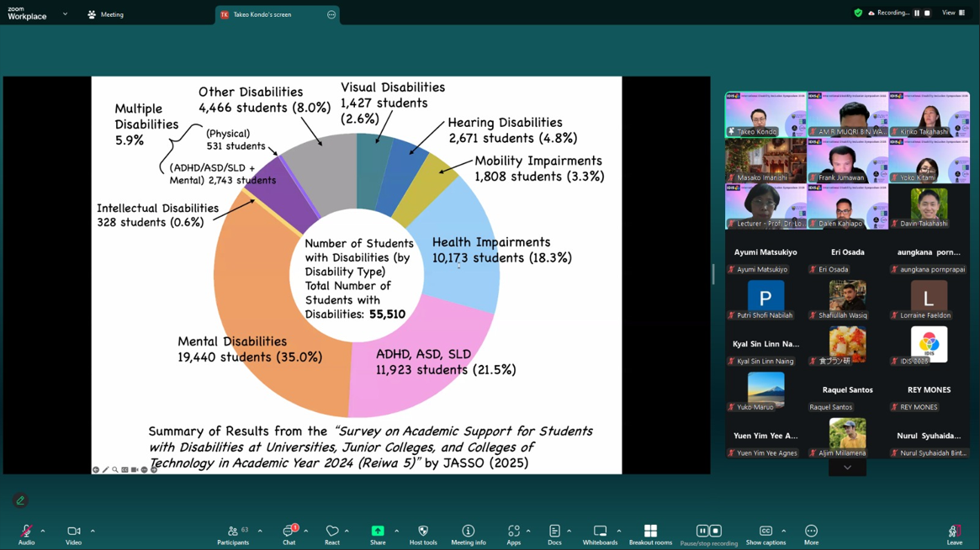The image size is (980, 550).
Task: Toggle Show captions CC button
Action: pyautogui.click(x=765, y=533)
